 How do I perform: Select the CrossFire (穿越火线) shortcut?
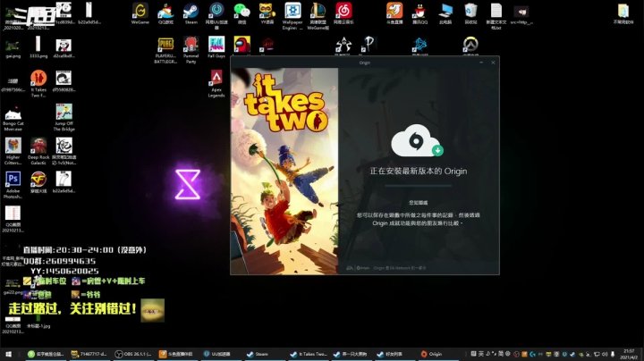[x=38, y=182]
